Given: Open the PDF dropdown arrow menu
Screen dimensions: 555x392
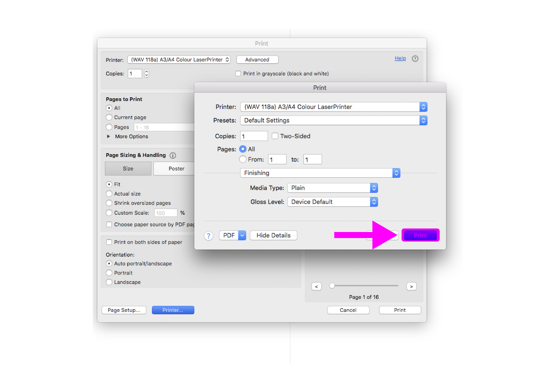Looking at the screenshot, I should [x=242, y=236].
